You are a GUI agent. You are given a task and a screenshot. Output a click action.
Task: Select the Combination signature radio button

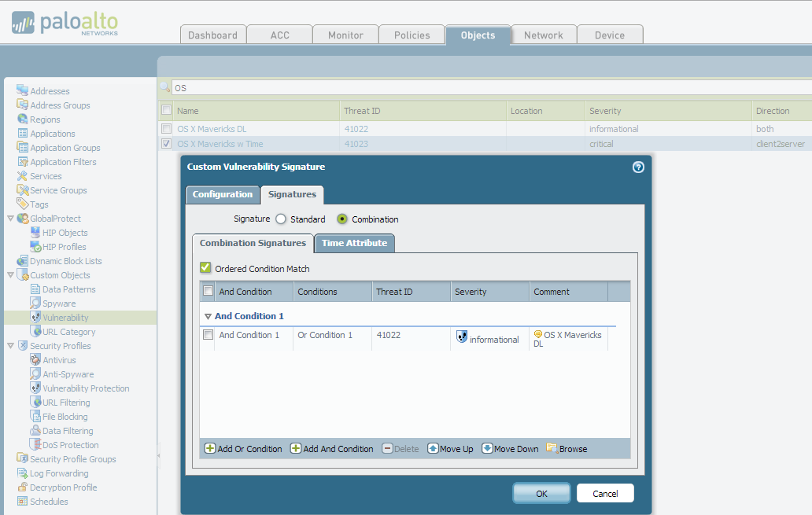[x=341, y=219]
